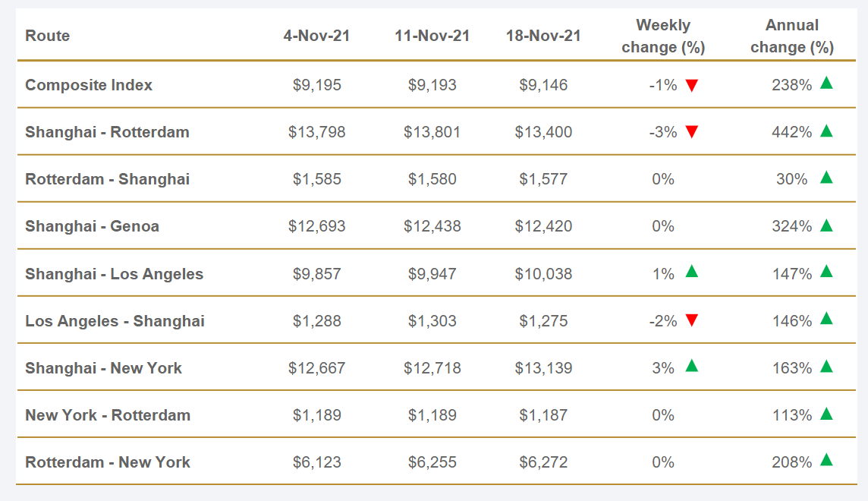Click the green annual arrow beside 208%

tap(826, 460)
